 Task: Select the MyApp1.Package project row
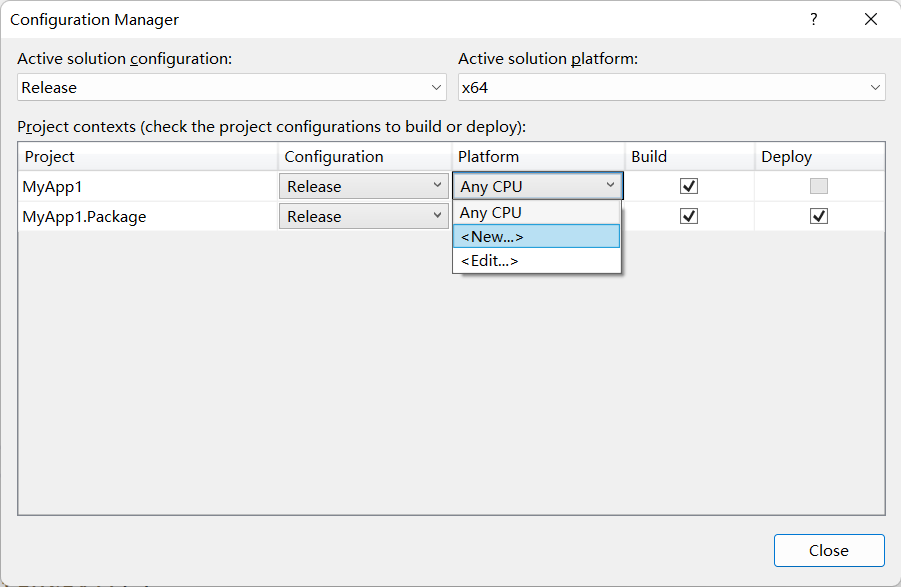pyautogui.click(x=84, y=216)
